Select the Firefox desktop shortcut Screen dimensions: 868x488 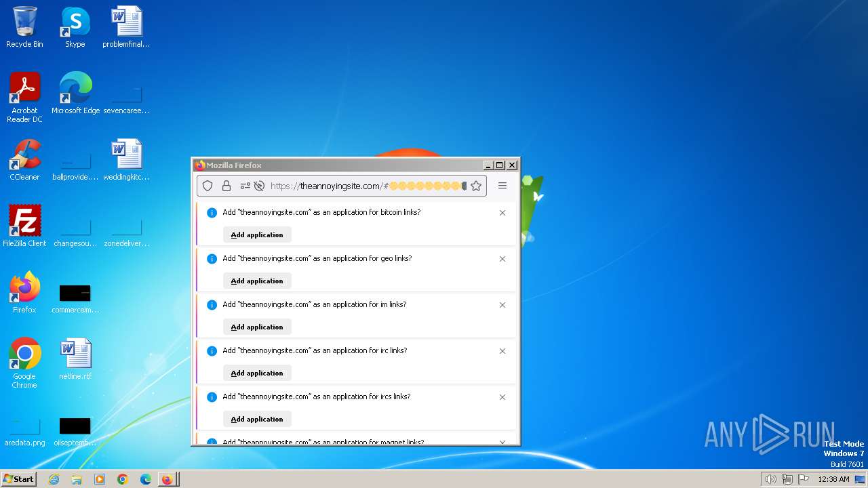[x=24, y=293]
